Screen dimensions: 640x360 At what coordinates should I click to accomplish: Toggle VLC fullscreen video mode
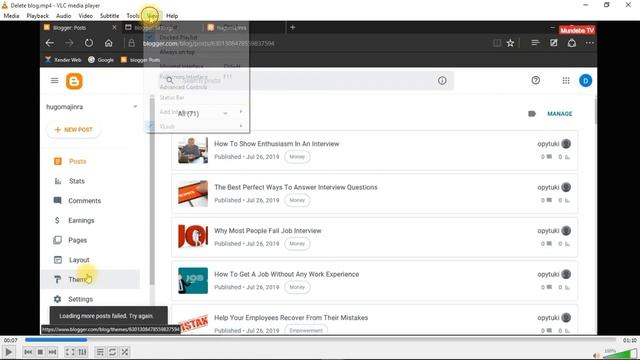(70, 352)
